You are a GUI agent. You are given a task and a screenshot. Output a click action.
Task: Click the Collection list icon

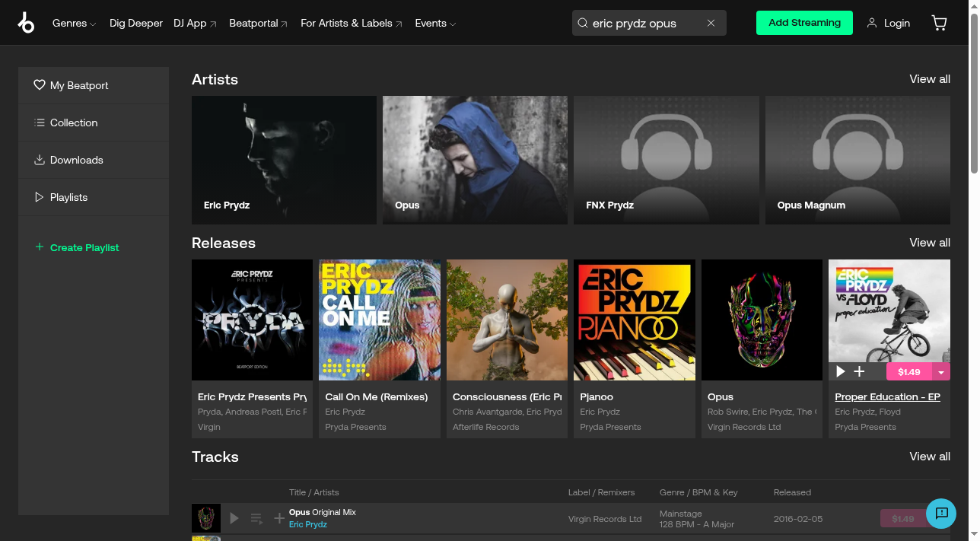40,123
